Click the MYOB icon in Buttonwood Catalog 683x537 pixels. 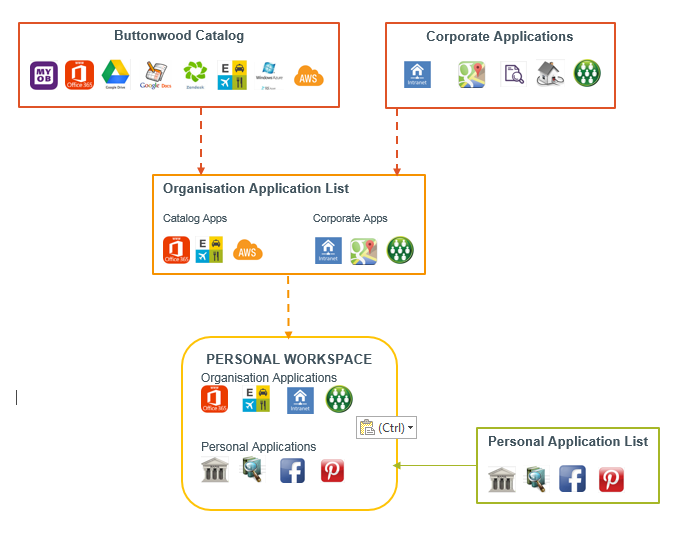pos(44,75)
